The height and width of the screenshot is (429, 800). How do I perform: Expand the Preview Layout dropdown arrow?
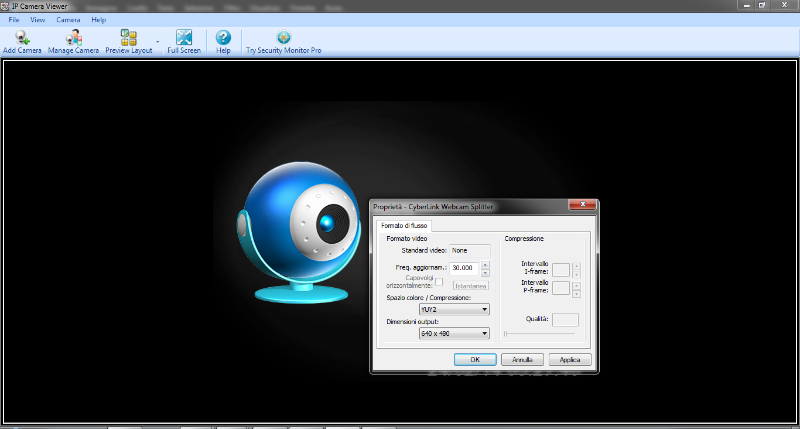click(x=157, y=41)
